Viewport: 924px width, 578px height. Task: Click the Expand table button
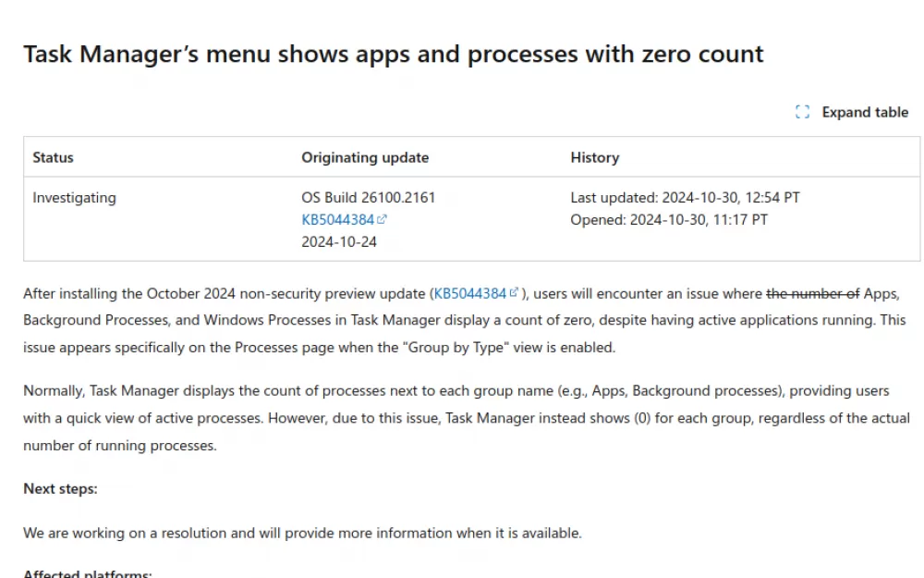point(852,112)
